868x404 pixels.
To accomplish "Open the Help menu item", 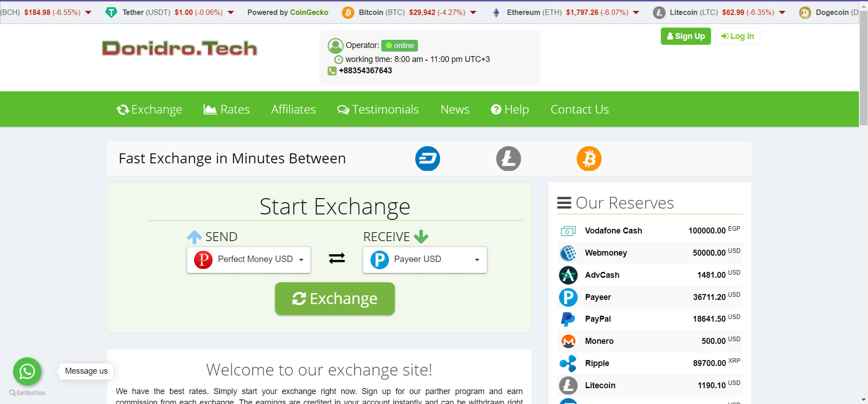I will coord(510,109).
